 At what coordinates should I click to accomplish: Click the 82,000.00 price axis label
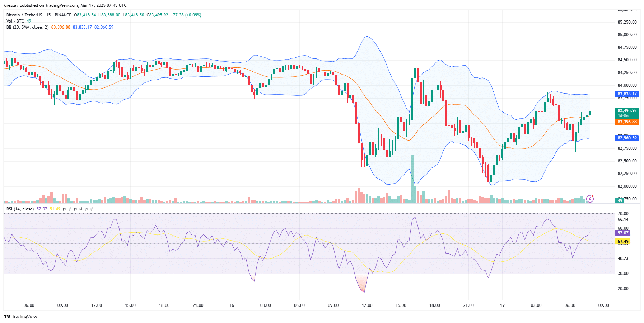pyautogui.click(x=627, y=186)
